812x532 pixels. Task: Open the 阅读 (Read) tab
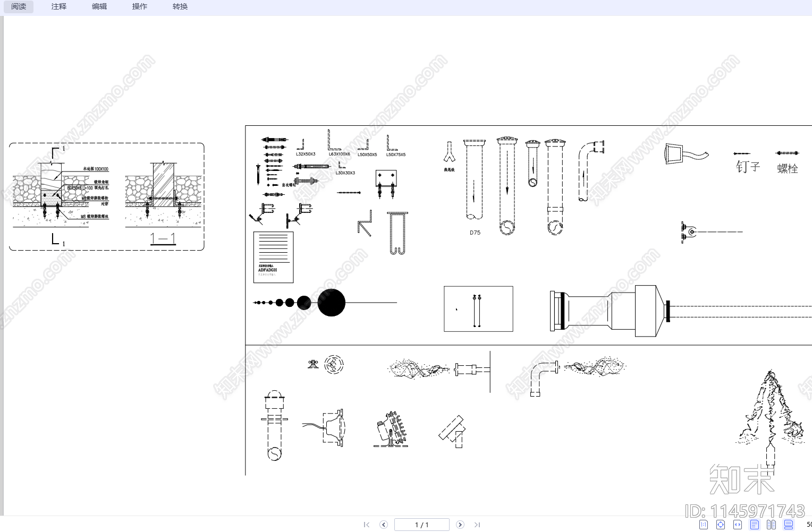point(19,7)
